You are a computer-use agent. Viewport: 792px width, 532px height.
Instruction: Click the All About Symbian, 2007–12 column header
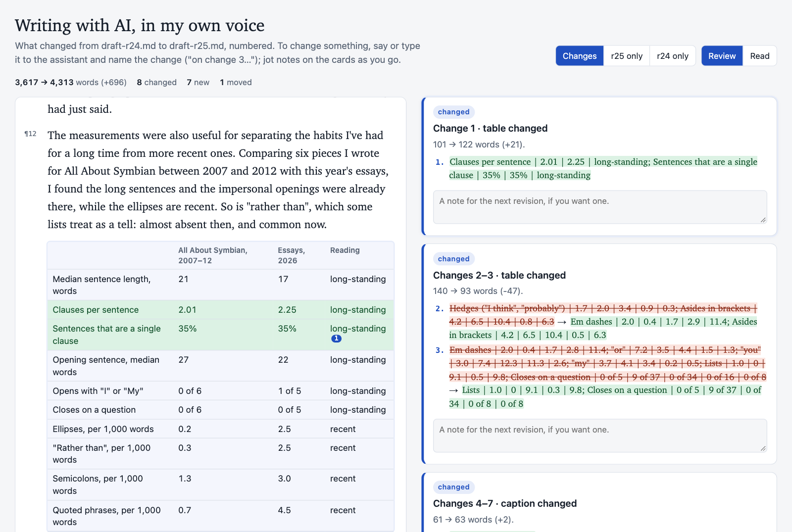tap(213, 255)
